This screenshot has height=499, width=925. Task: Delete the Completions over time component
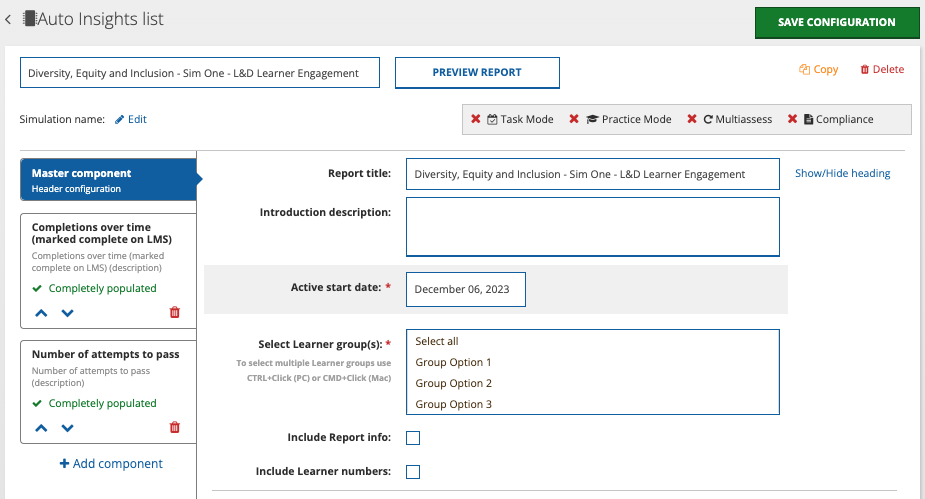click(175, 312)
